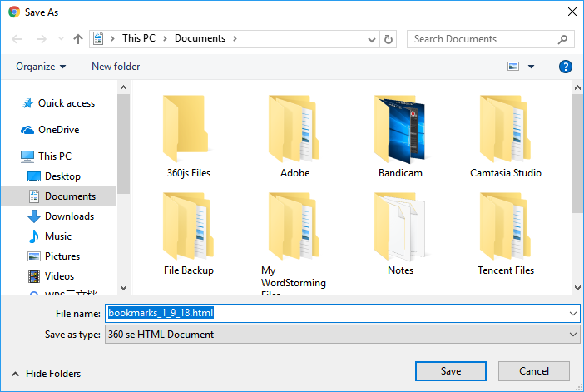
Task: Select Downloads in the navigation pane
Action: pos(69,216)
